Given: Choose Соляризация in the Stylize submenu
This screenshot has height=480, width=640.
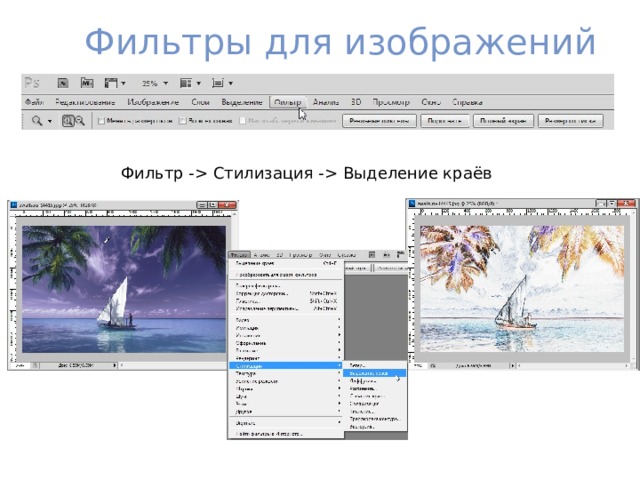Looking at the screenshot, I should click(375, 404).
